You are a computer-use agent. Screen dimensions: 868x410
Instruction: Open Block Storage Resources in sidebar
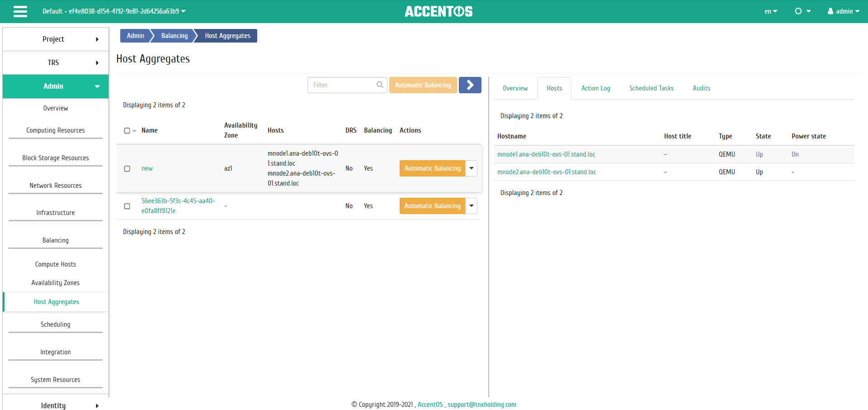pos(56,158)
